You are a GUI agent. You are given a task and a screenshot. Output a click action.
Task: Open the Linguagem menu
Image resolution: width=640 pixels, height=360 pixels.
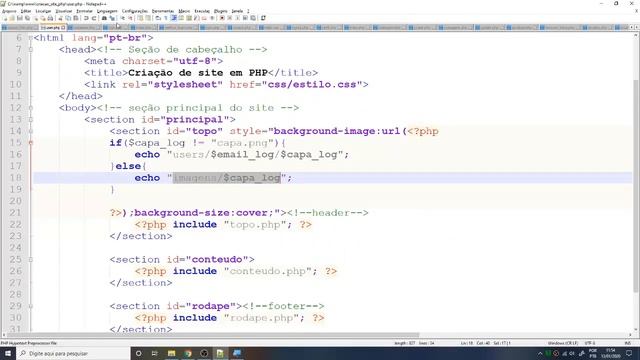click(x=107, y=11)
